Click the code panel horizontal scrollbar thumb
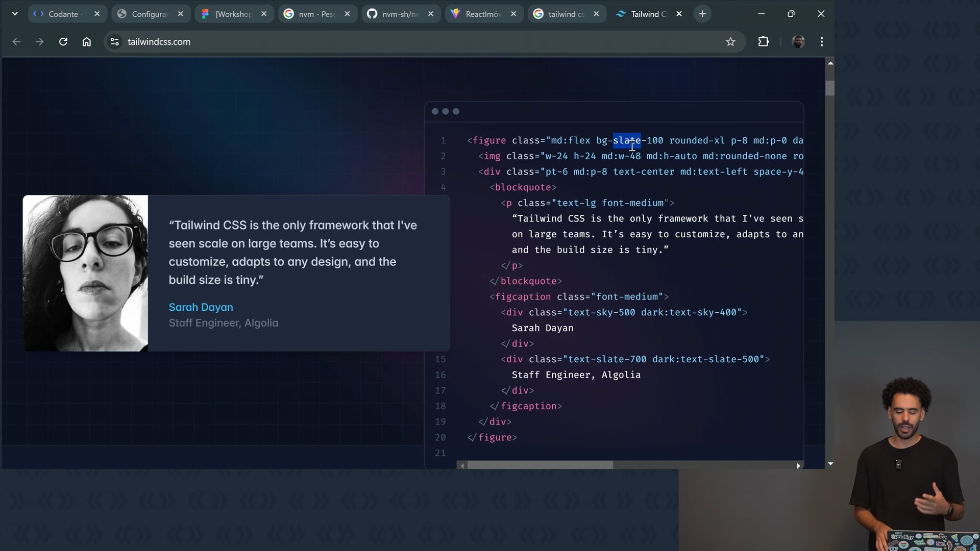The image size is (980, 551). pos(540,465)
